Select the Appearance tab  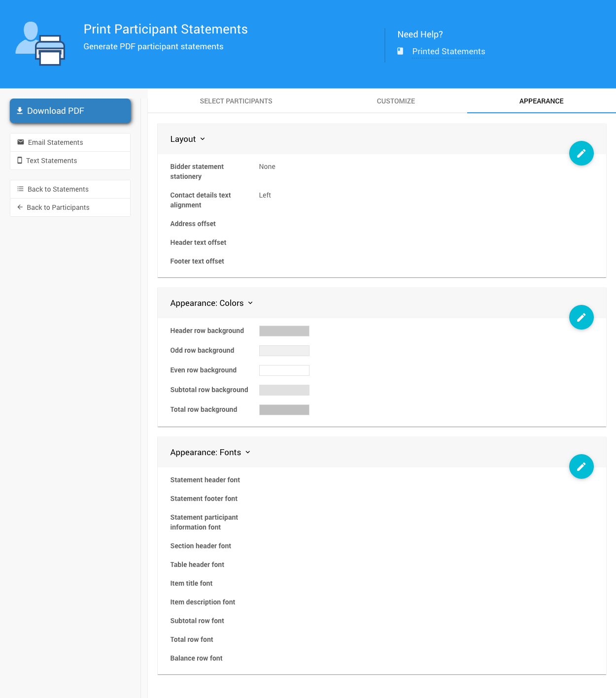coord(541,101)
